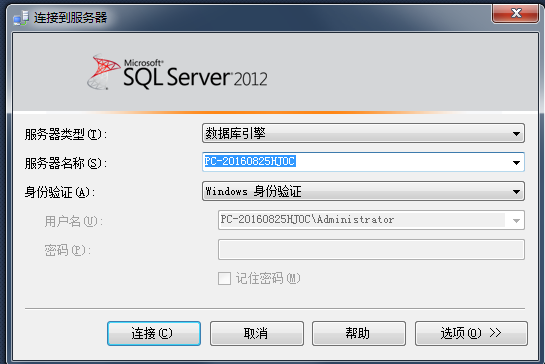545x364 pixels.
Task: Click the 服务器类型 (T) label
Action: (x=66, y=134)
